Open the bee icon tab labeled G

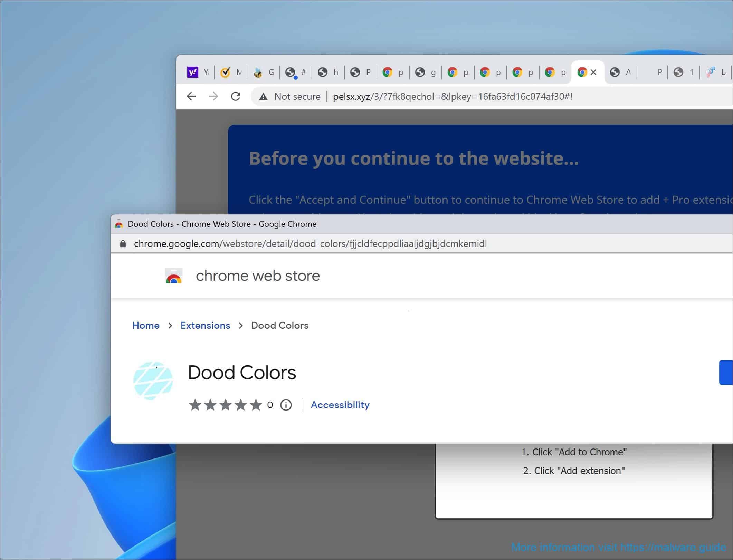point(263,72)
